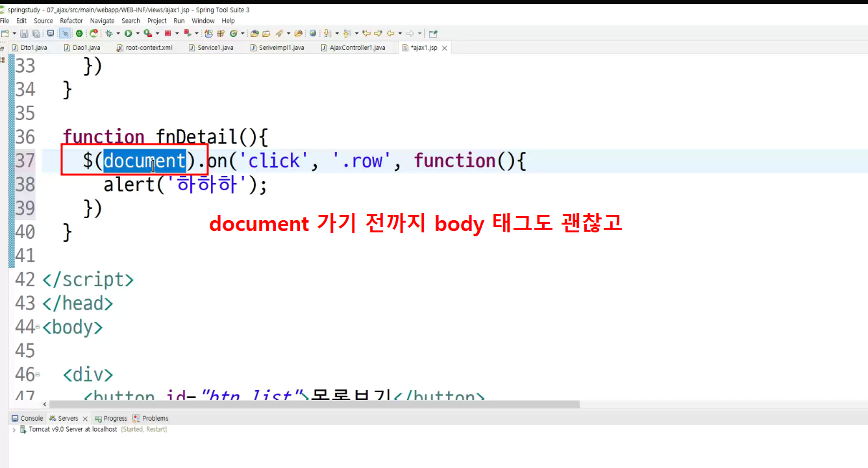Switch to the Progress view tab
The width and height of the screenshot is (868, 468).
111,418
